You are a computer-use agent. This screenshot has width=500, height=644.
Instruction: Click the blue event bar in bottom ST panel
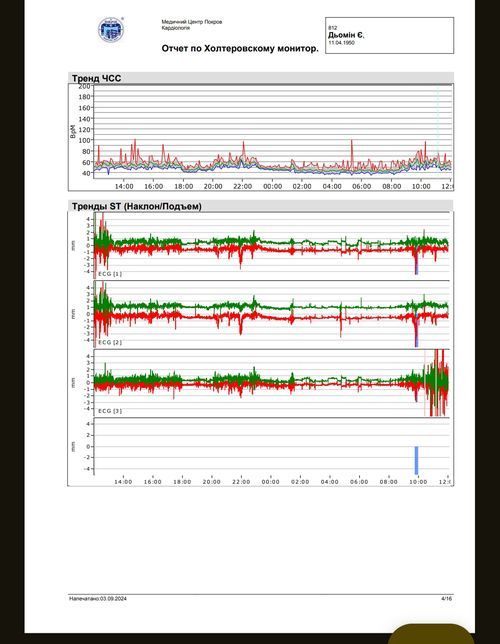pyautogui.click(x=416, y=460)
